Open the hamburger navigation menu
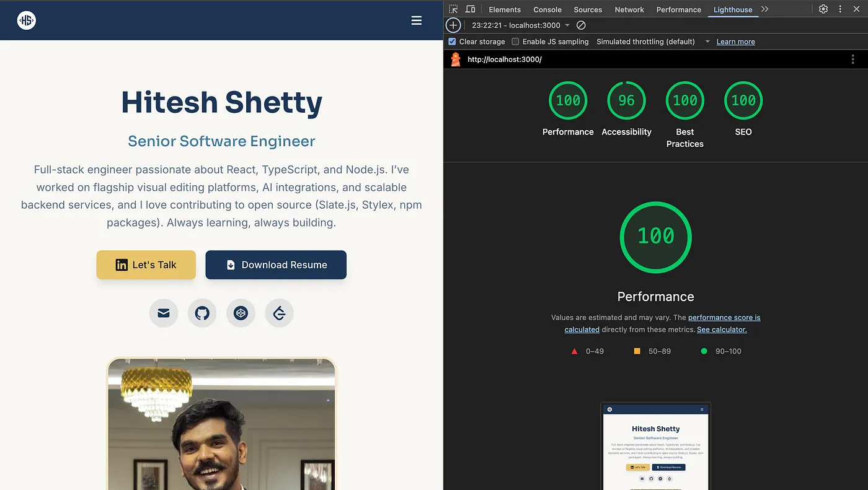Image resolution: width=868 pixels, height=490 pixels. click(x=416, y=20)
